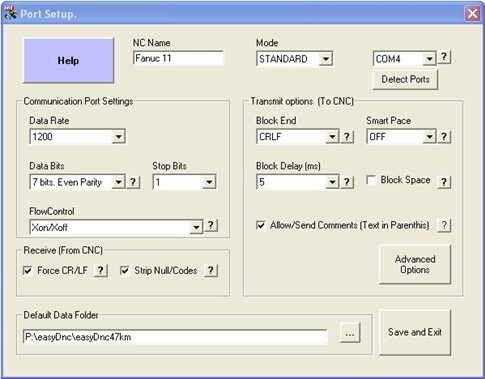The width and height of the screenshot is (485, 379).
Task: Open help for Force CR/LF option
Action: tap(101, 270)
